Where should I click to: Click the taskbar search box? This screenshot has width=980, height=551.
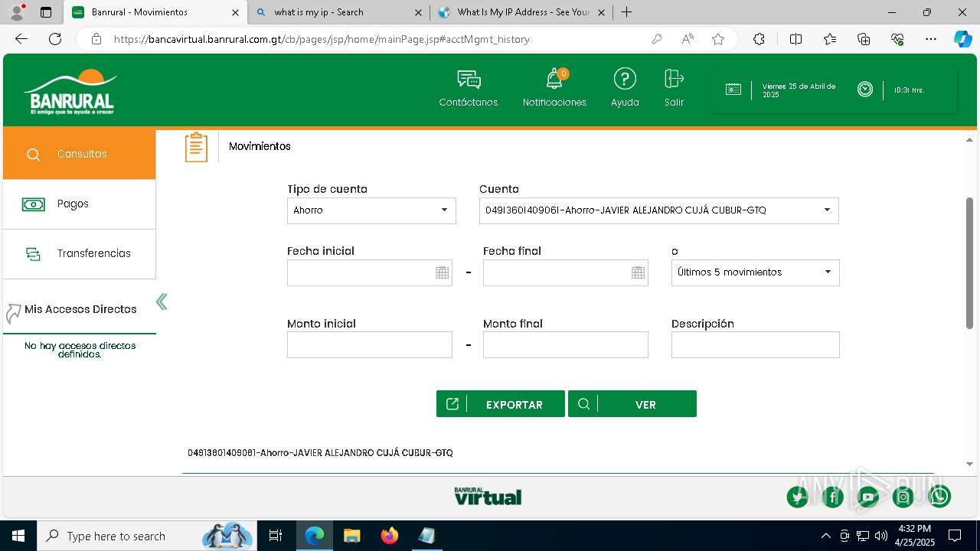tap(147, 536)
